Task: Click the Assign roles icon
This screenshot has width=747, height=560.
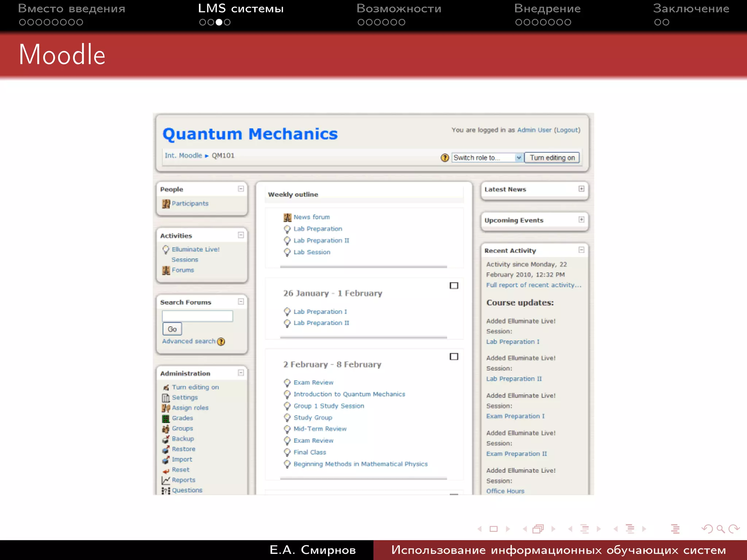Action: tap(166, 408)
